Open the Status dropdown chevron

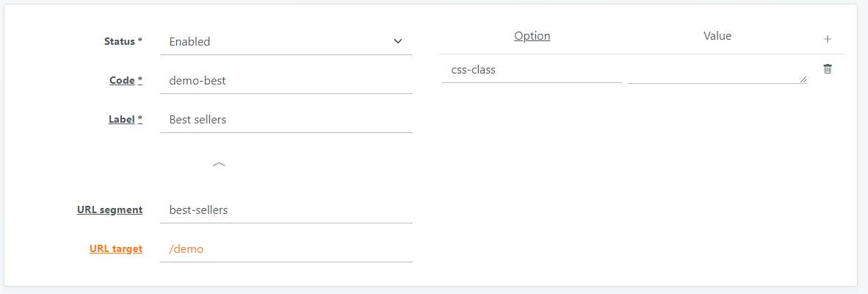click(397, 41)
